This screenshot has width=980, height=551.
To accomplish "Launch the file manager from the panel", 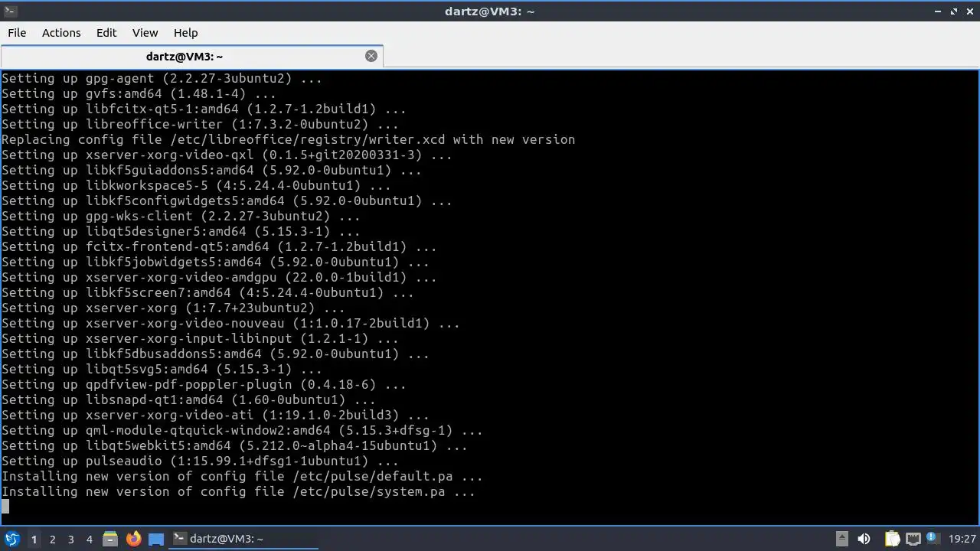I will click(x=109, y=539).
